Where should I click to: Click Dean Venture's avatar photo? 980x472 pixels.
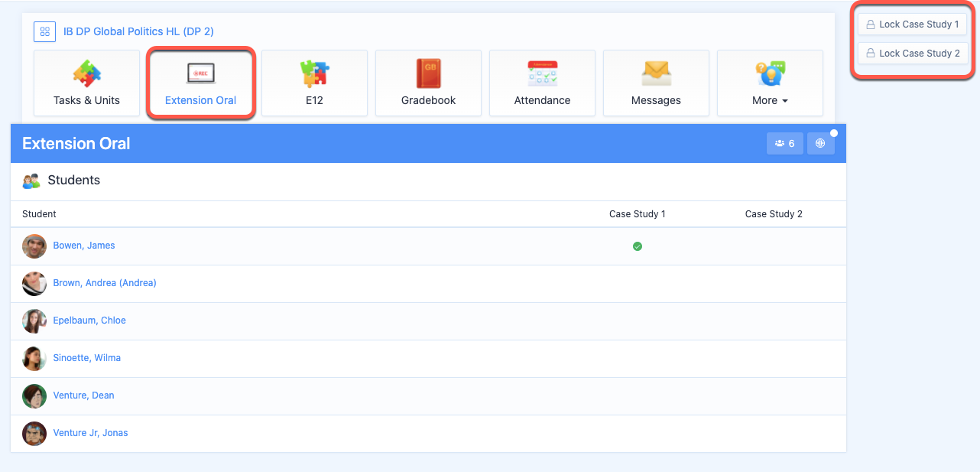[x=34, y=396]
